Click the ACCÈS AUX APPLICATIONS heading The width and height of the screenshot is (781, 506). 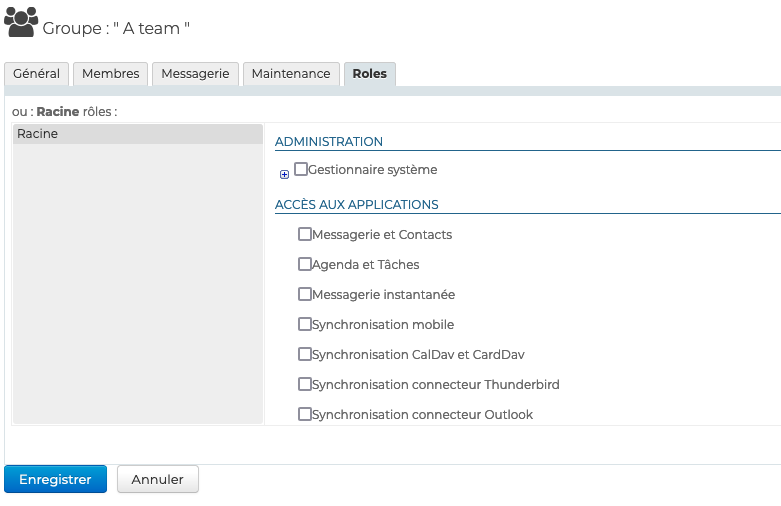[357, 205]
